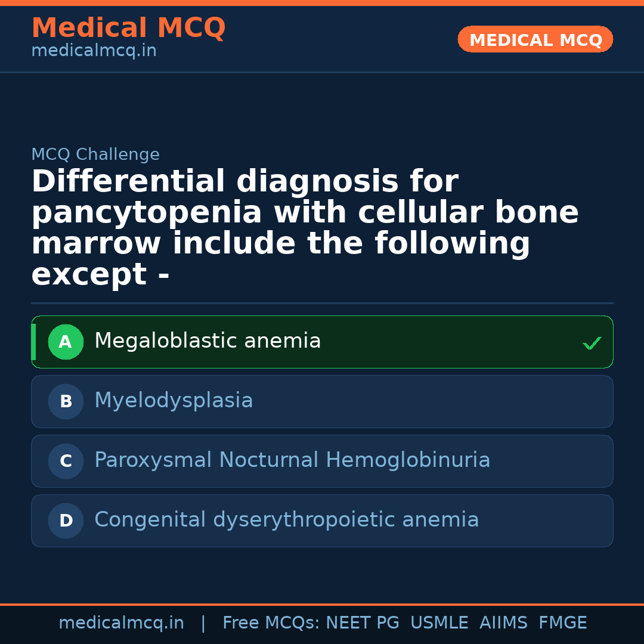Choose Paroxysmal Nocturnal Hemoglobinuria option
644x644 pixels.
click(x=292, y=461)
